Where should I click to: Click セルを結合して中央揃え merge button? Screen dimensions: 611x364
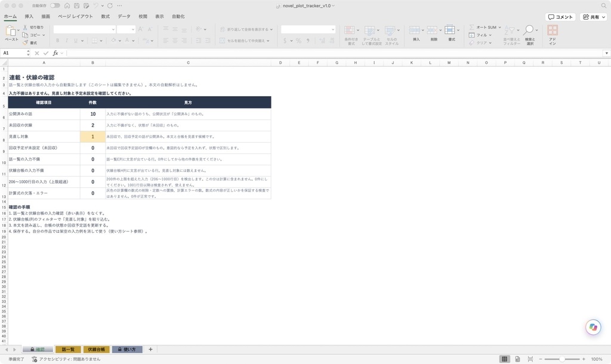245,41
